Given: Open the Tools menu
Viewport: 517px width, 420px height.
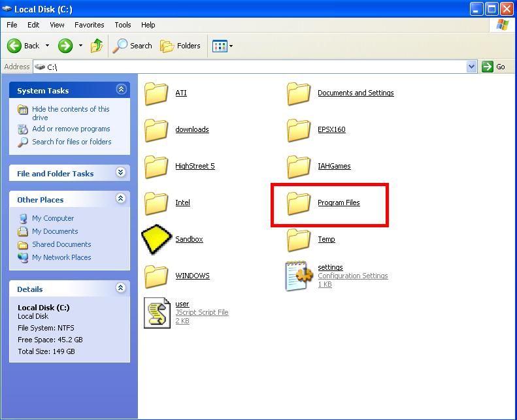Looking at the screenshot, I should pos(123,25).
